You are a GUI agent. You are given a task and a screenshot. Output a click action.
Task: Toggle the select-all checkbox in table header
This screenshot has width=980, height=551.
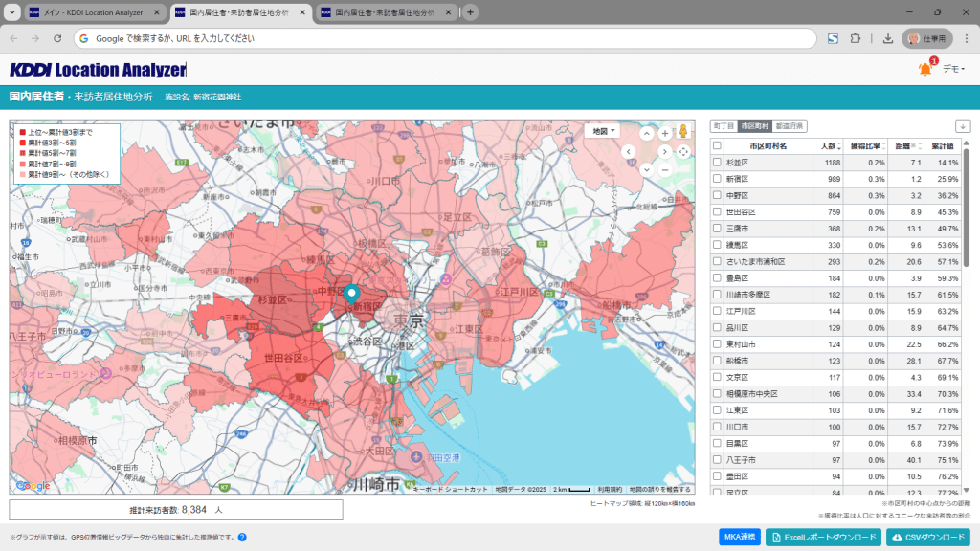tap(717, 145)
